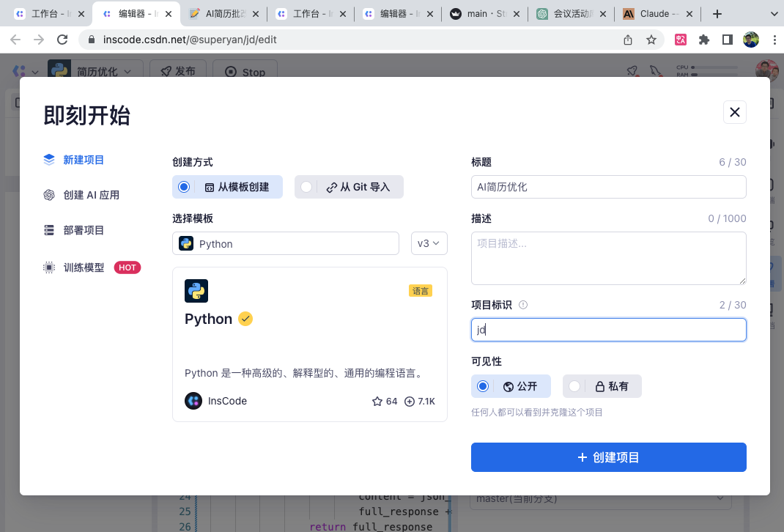
Task: Close the 即刻开始 dialog with X button
Action: pyautogui.click(x=734, y=112)
